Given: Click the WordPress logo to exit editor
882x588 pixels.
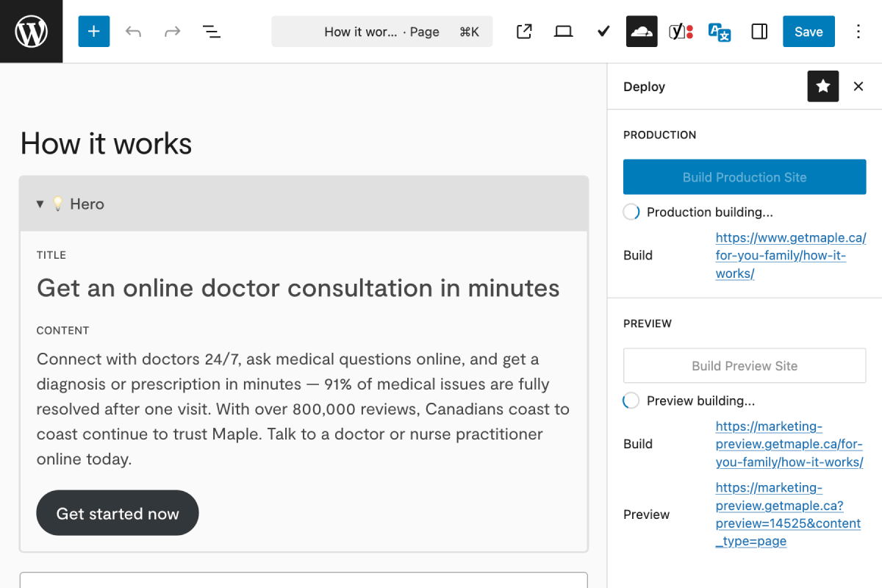Looking at the screenshot, I should (x=32, y=32).
